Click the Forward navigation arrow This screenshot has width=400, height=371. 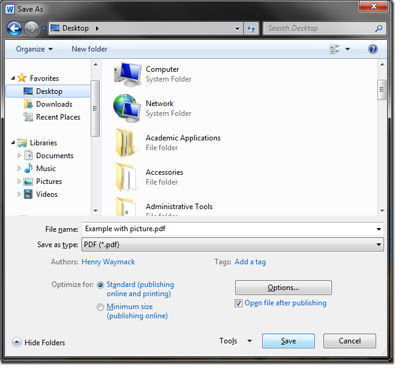pos(32,29)
